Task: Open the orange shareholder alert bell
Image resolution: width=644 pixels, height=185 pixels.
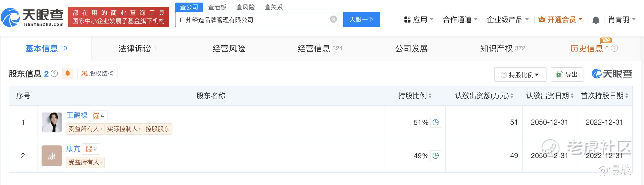Action: click(x=68, y=73)
